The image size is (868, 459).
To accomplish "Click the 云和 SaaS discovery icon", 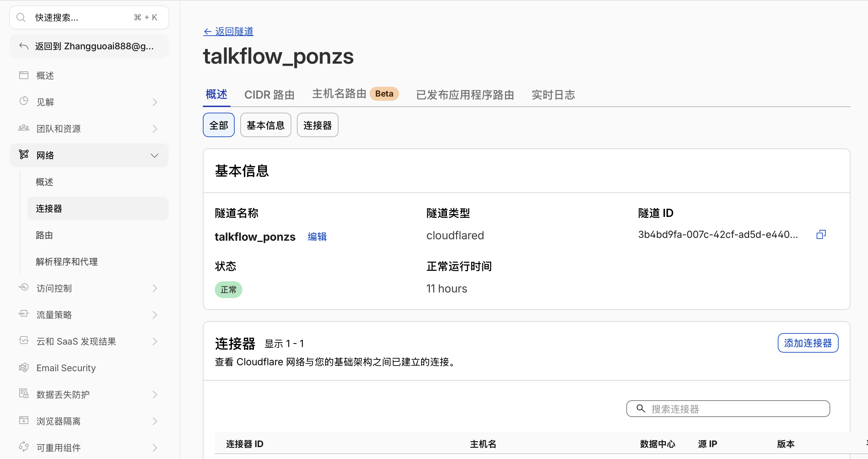I will [x=24, y=340].
